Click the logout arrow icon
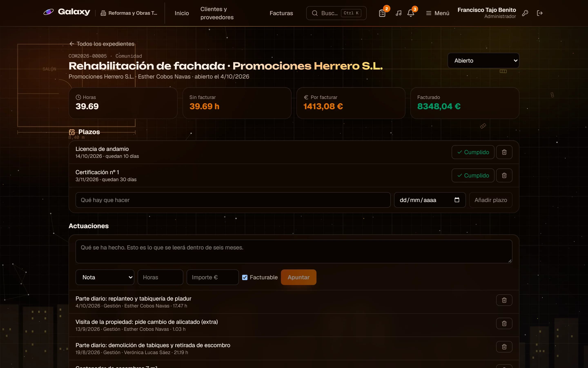This screenshot has width=588, height=368. [540, 13]
